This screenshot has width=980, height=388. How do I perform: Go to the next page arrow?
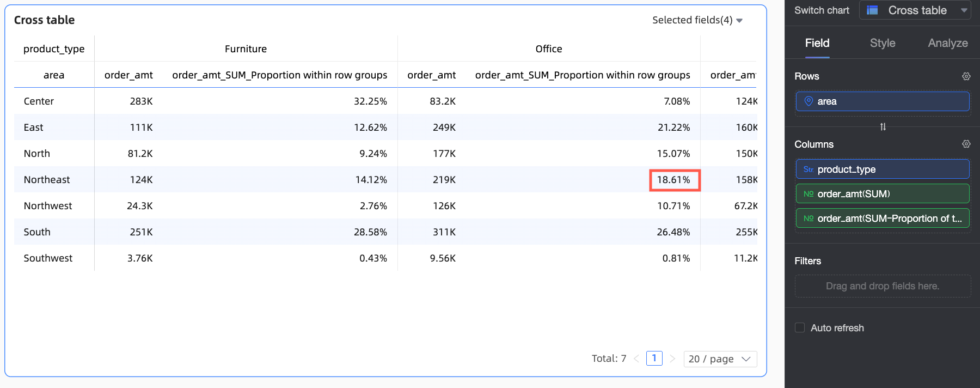point(672,359)
